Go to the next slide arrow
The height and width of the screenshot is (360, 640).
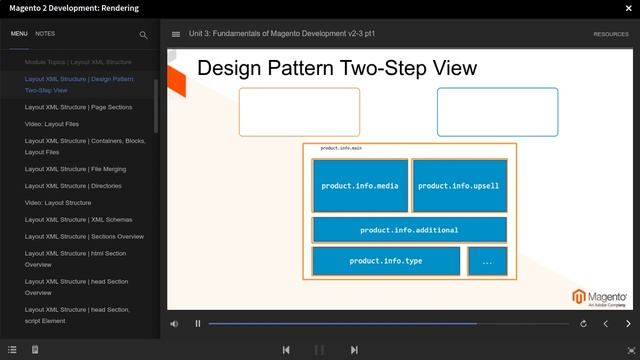coord(628,324)
